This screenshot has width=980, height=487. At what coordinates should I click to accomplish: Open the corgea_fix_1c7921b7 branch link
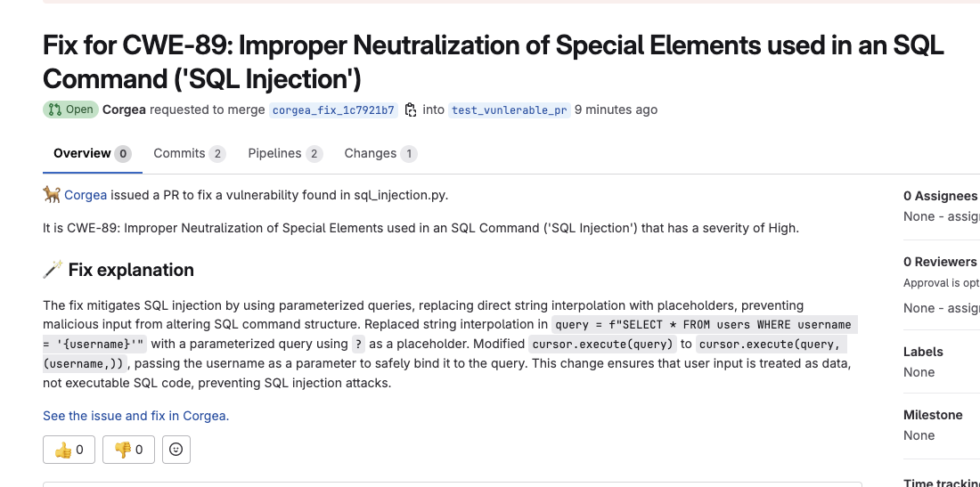[334, 110]
